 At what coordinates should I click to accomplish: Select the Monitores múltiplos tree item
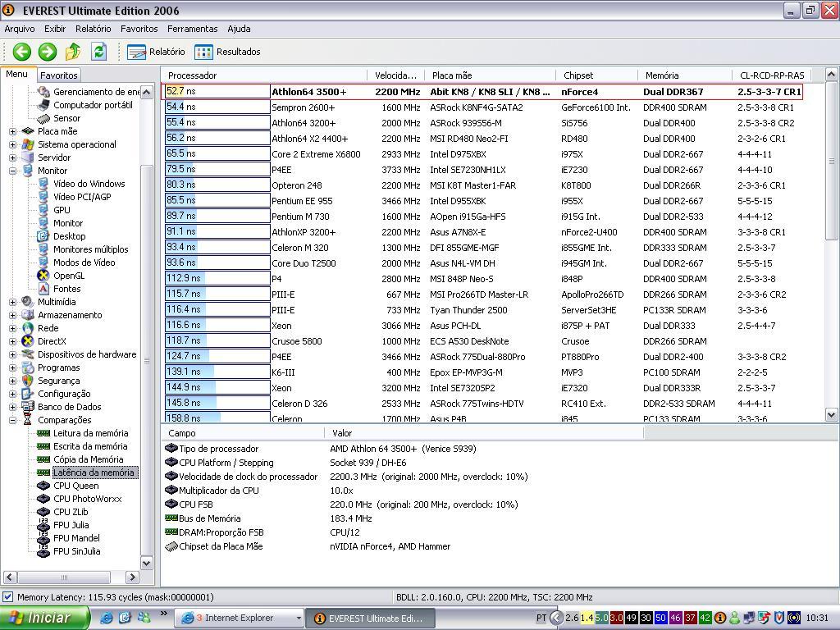coord(90,249)
